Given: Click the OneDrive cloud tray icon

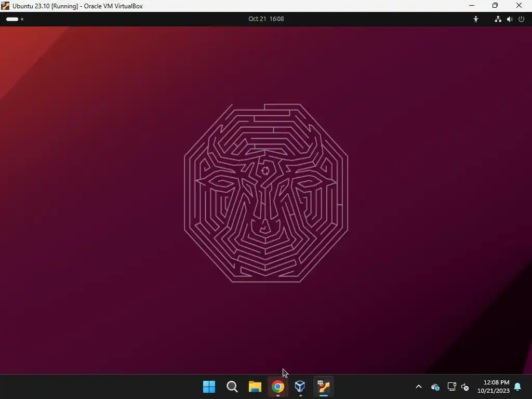Looking at the screenshot, I should [435, 387].
